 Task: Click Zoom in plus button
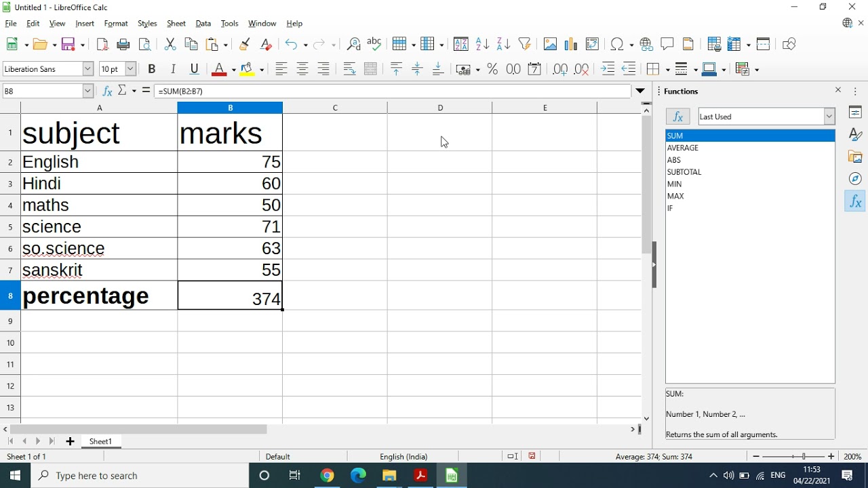[831, 457]
